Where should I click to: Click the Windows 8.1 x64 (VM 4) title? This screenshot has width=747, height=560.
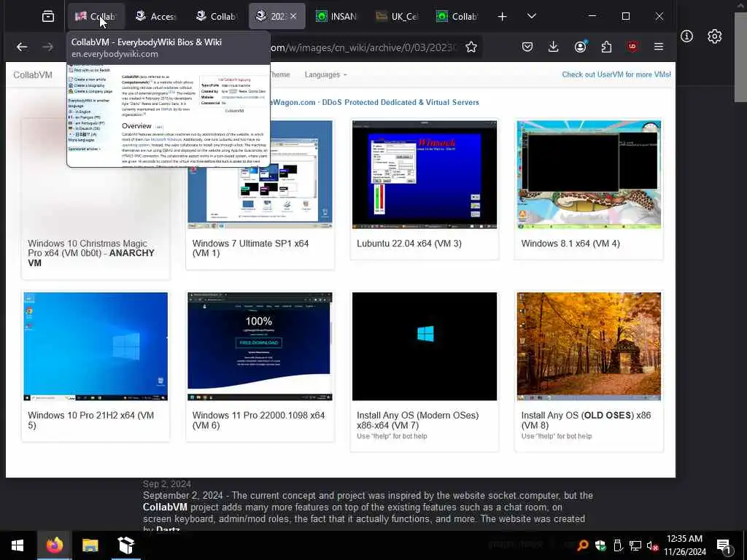pos(570,244)
